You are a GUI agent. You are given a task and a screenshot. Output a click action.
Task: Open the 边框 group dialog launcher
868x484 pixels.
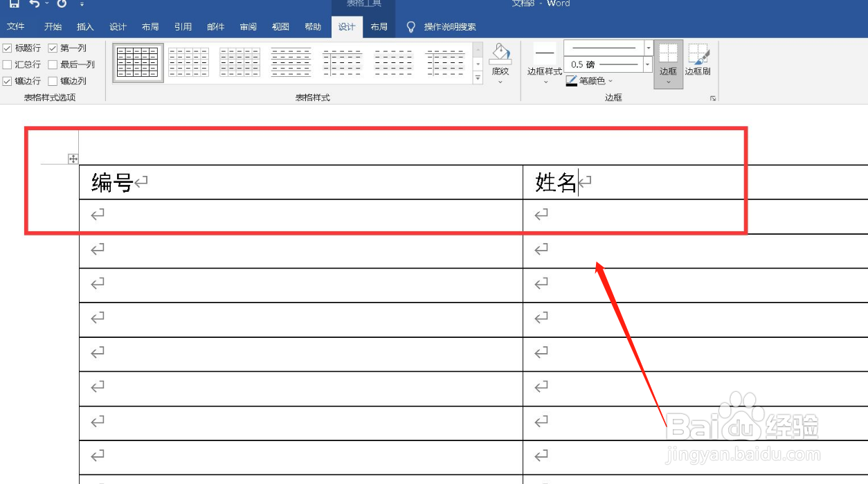[713, 98]
